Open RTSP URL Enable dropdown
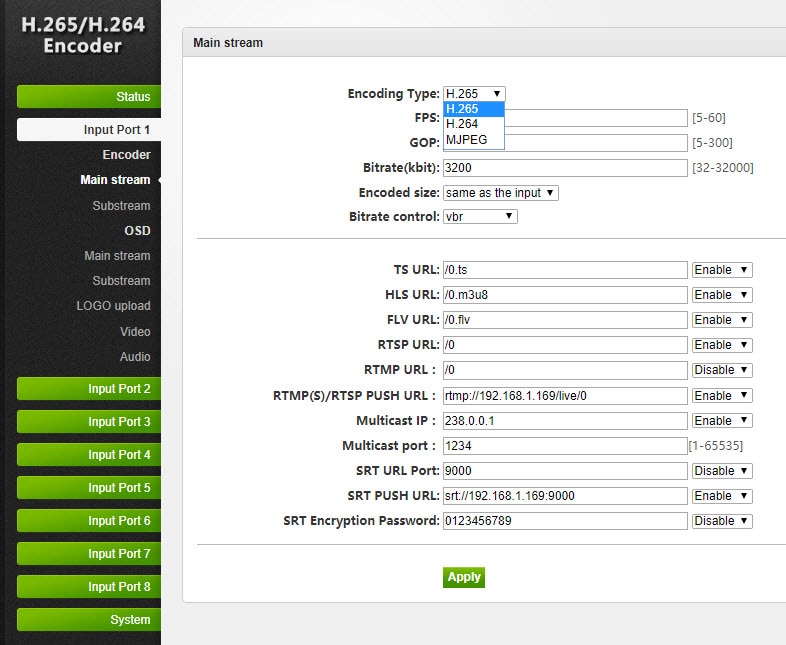The height and width of the screenshot is (645, 786). [722, 345]
